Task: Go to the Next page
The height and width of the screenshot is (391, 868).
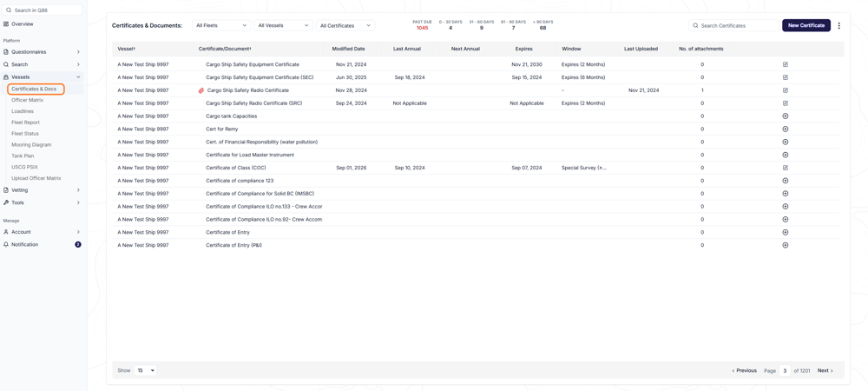Action: point(825,370)
